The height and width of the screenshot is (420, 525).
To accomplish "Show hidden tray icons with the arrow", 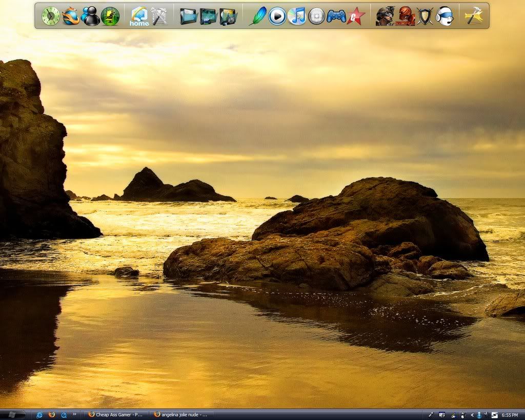I will pyautogui.click(x=472, y=415).
